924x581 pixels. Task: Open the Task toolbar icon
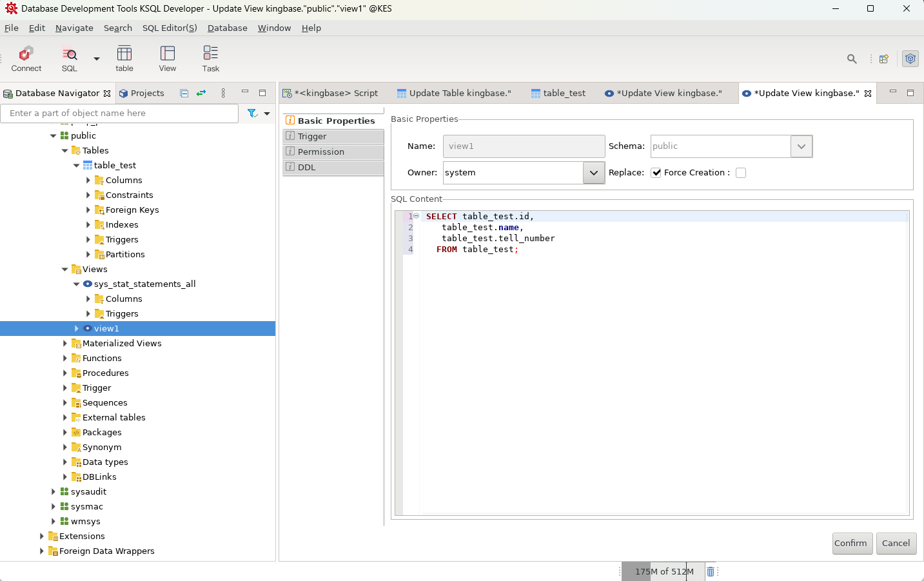[x=211, y=59]
